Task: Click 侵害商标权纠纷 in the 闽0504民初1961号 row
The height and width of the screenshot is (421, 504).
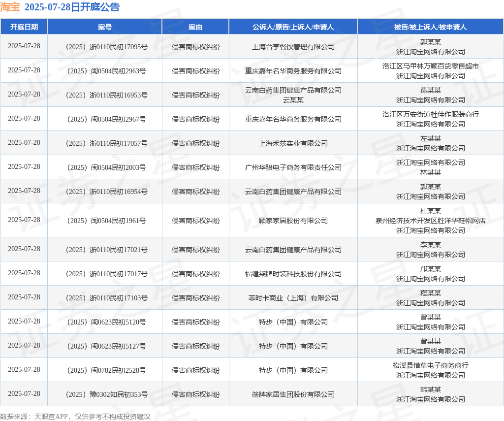Action: click(x=195, y=221)
